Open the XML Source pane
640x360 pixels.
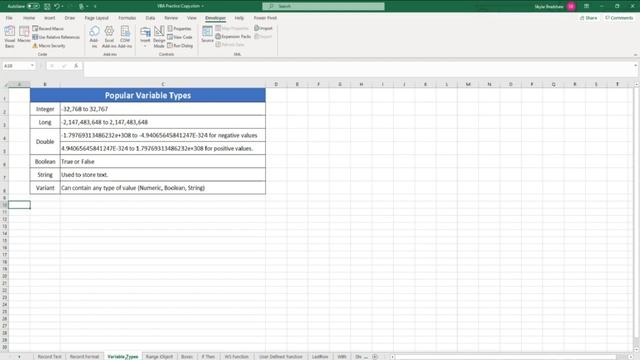click(x=207, y=34)
